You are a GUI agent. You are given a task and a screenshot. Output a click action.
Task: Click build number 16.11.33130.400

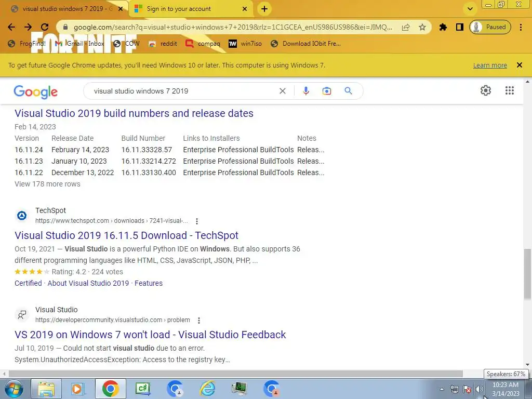click(x=149, y=172)
